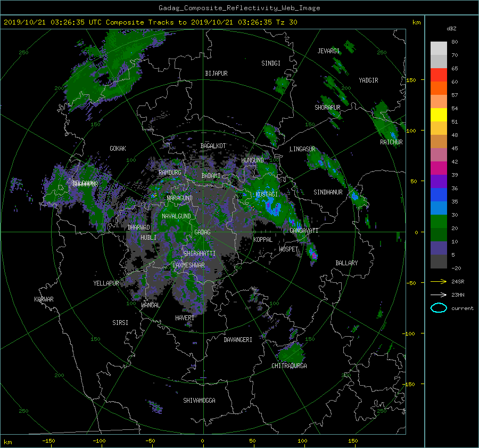Click the SHIVAMOGGA city label
479x448 pixels.
click(199, 400)
